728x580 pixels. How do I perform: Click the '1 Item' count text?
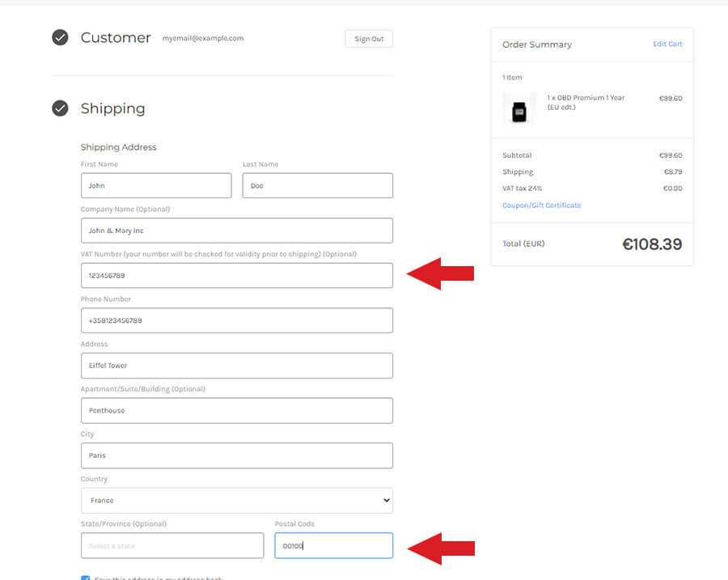point(512,78)
